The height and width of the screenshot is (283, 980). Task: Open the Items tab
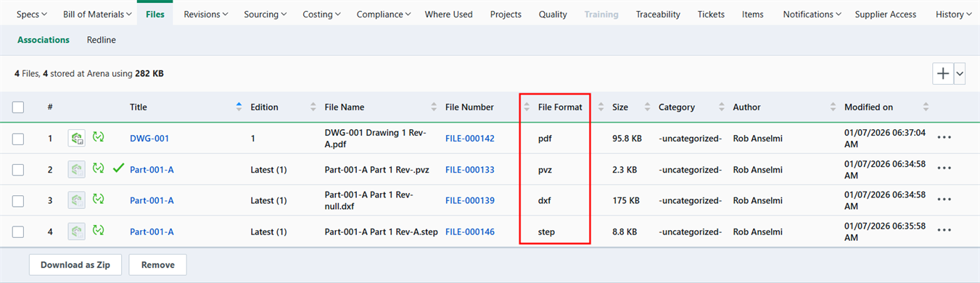[x=752, y=14]
